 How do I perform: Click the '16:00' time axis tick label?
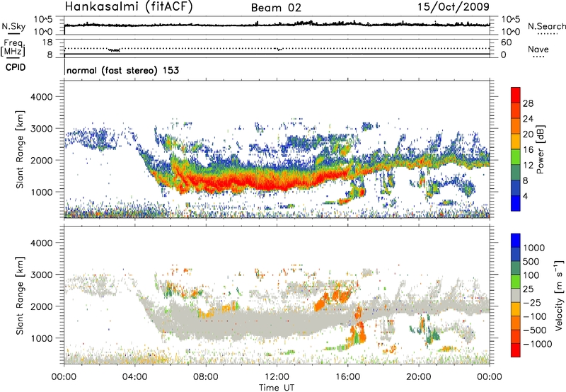click(347, 377)
